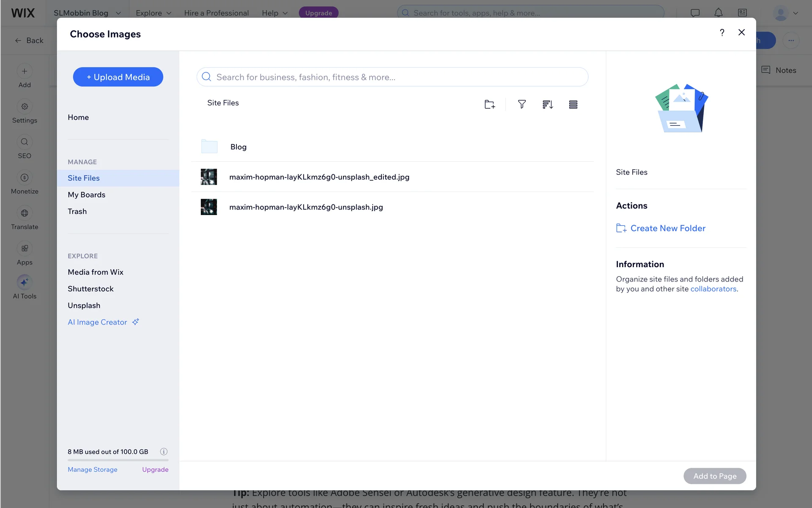
Task: Click the media search input field
Action: pos(392,77)
